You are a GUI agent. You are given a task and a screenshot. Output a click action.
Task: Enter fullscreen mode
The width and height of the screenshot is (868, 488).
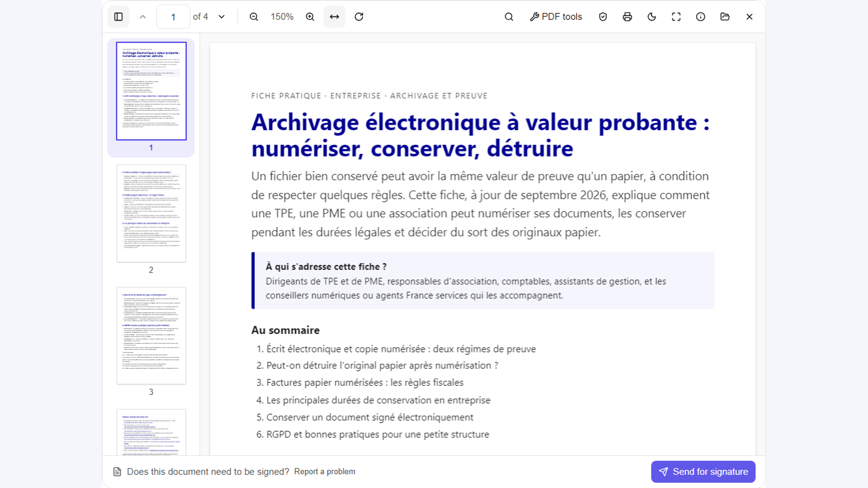(676, 17)
